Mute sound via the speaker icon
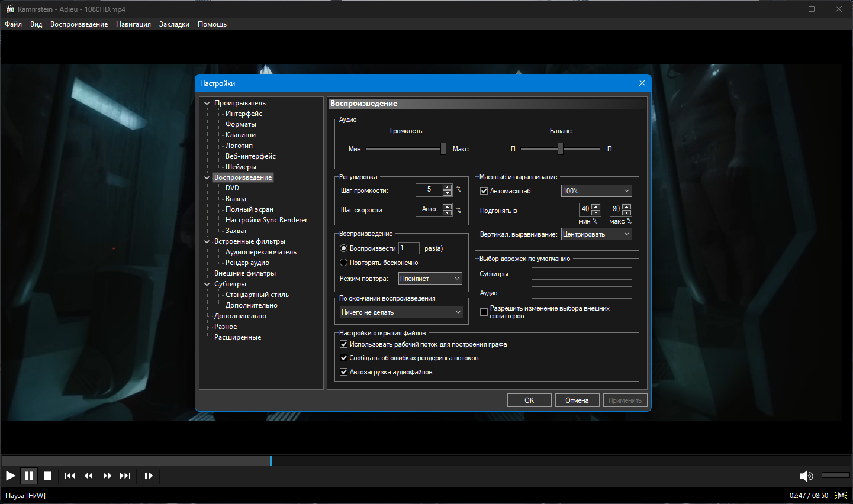This screenshot has width=853, height=504. pos(806,476)
